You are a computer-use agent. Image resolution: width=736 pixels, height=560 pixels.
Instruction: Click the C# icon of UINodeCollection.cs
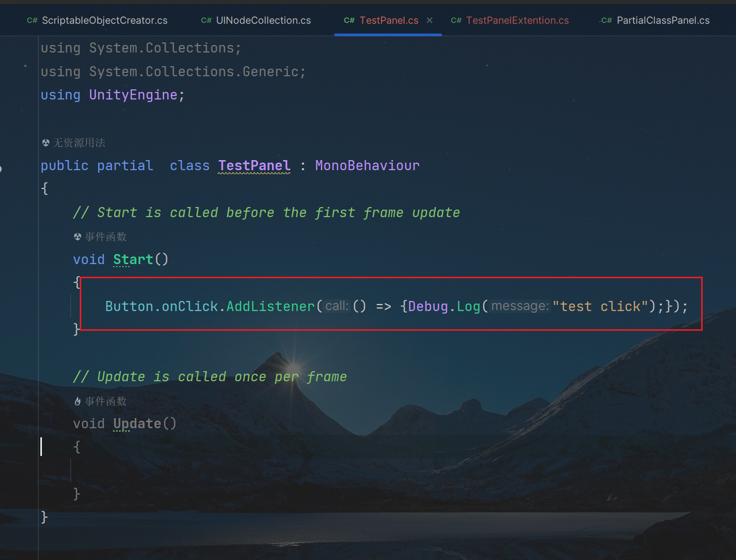coord(206,20)
